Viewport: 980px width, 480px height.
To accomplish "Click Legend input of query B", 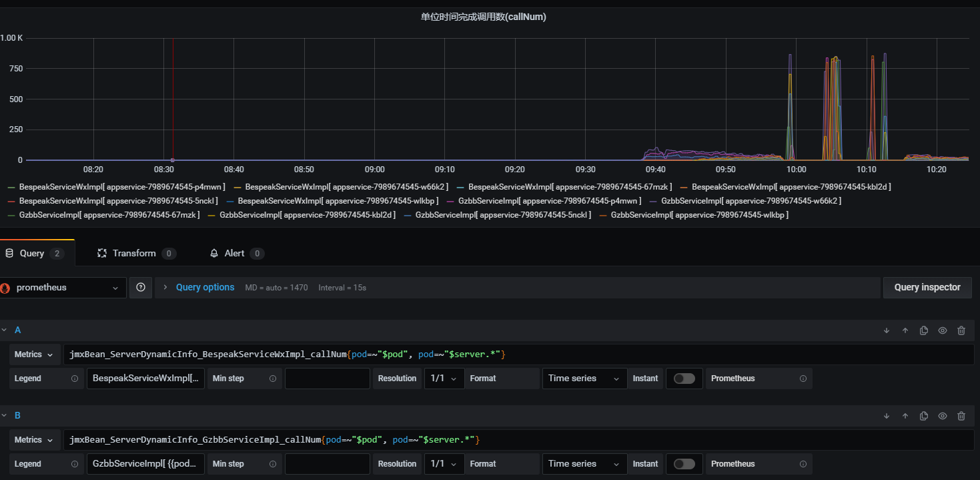I will click(145, 464).
